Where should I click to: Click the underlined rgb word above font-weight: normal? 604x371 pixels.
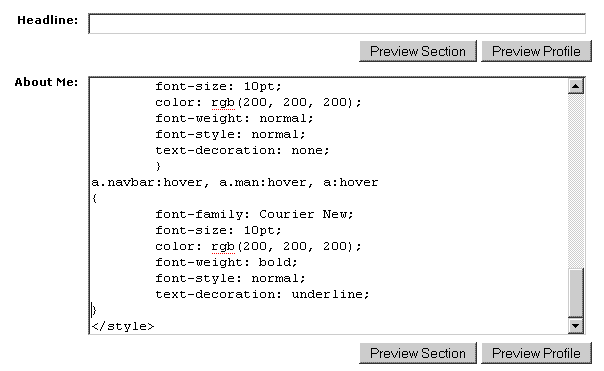pos(223,102)
